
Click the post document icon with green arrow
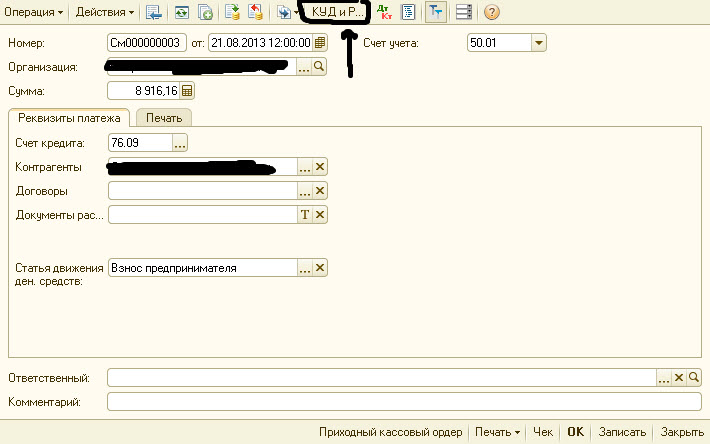click(x=232, y=12)
